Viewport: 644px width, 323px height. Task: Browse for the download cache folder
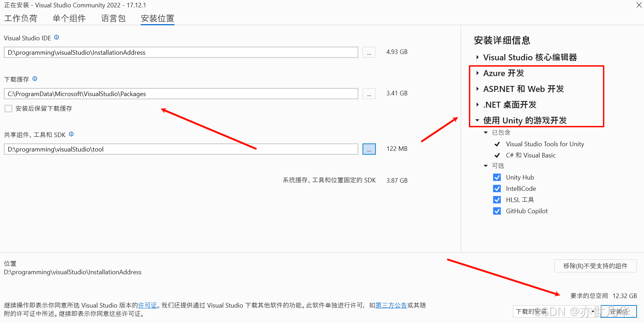(369, 94)
